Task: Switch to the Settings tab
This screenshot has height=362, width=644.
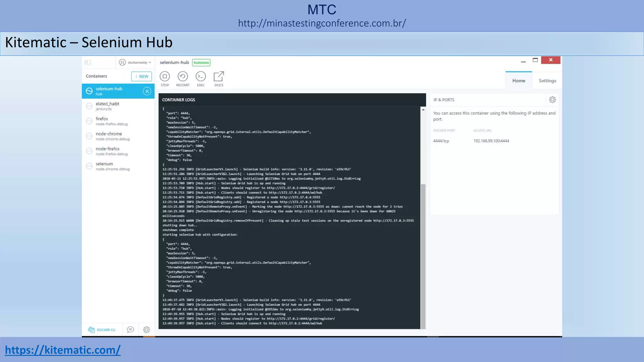Action: [x=547, y=81]
